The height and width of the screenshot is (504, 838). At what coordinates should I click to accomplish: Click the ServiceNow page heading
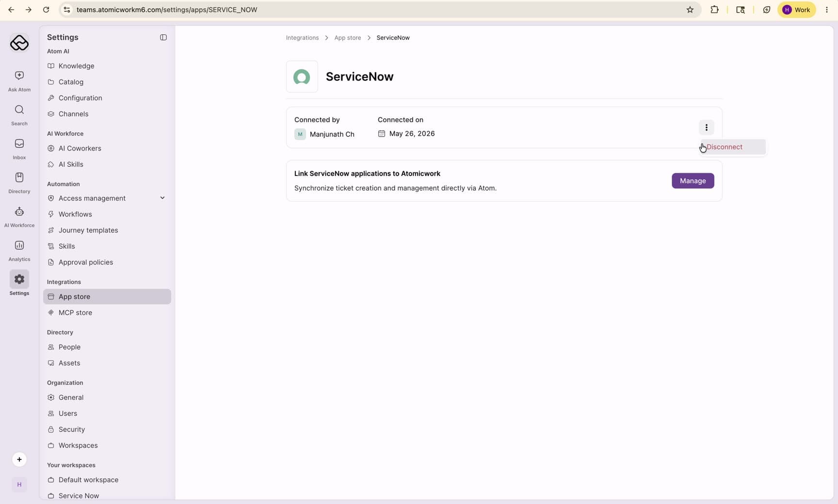click(x=359, y=77)
